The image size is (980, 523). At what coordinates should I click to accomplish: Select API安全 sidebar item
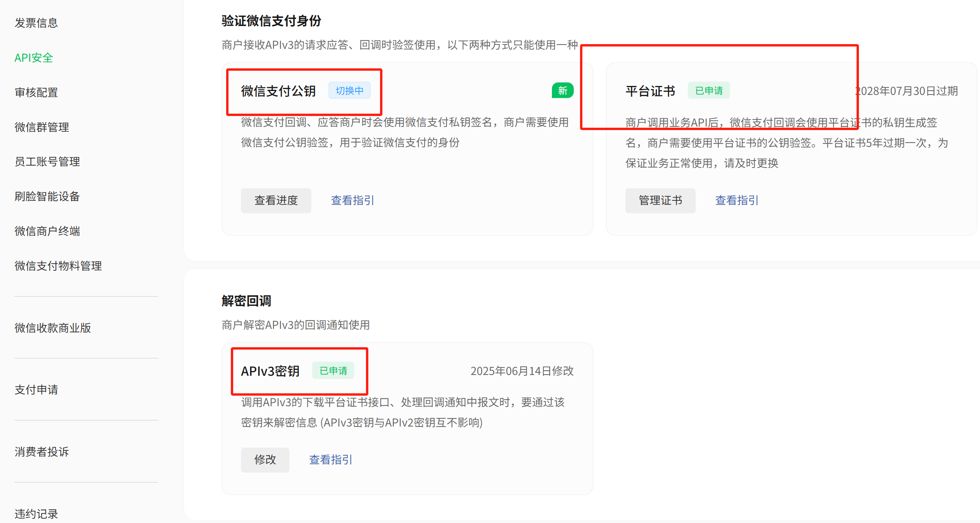tap(34, 58)
